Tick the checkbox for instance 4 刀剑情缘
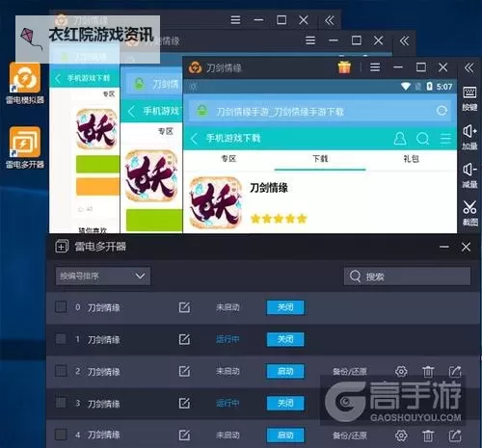482x448 pixels. (61, 435)
